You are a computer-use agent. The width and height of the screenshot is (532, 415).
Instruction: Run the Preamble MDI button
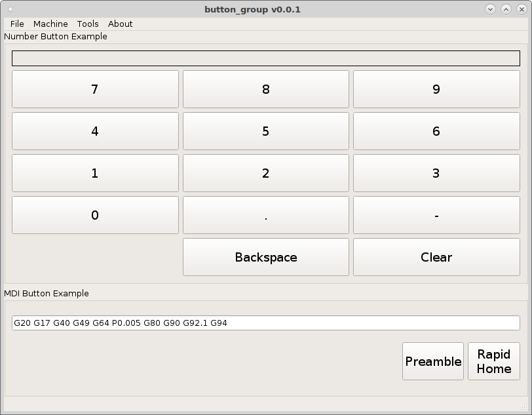(x=433, y=361)
